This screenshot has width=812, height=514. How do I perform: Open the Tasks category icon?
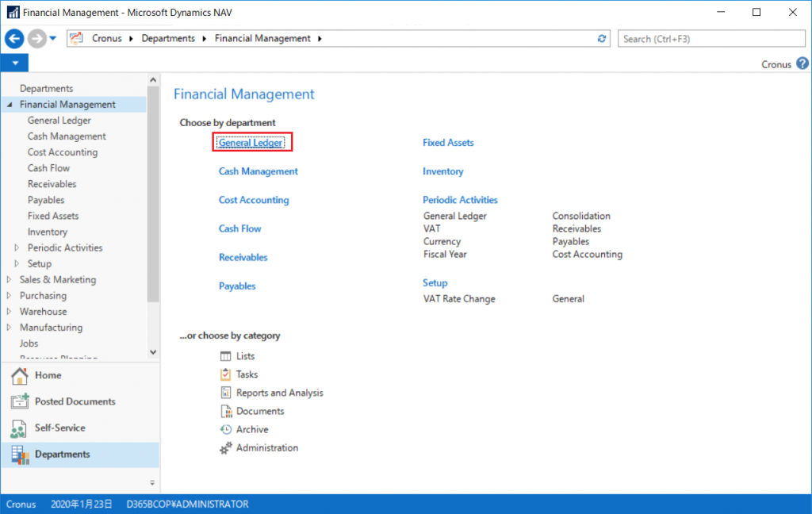click(225, 374)
